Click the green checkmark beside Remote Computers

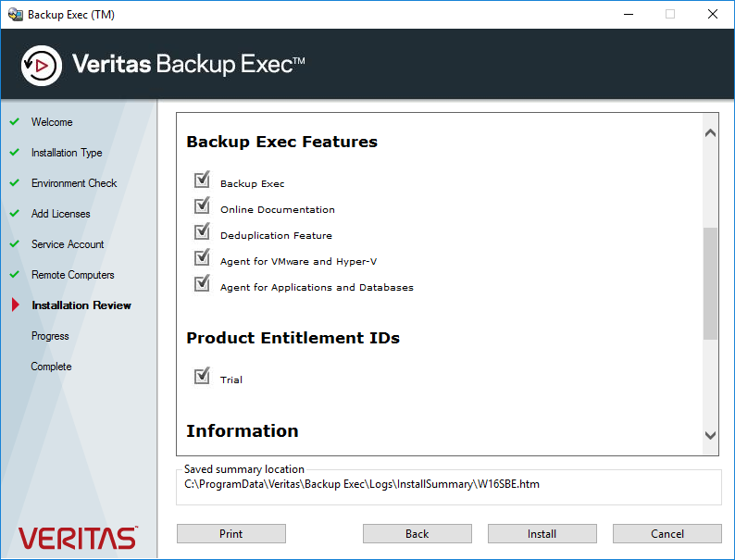click(x=15, y=275)
